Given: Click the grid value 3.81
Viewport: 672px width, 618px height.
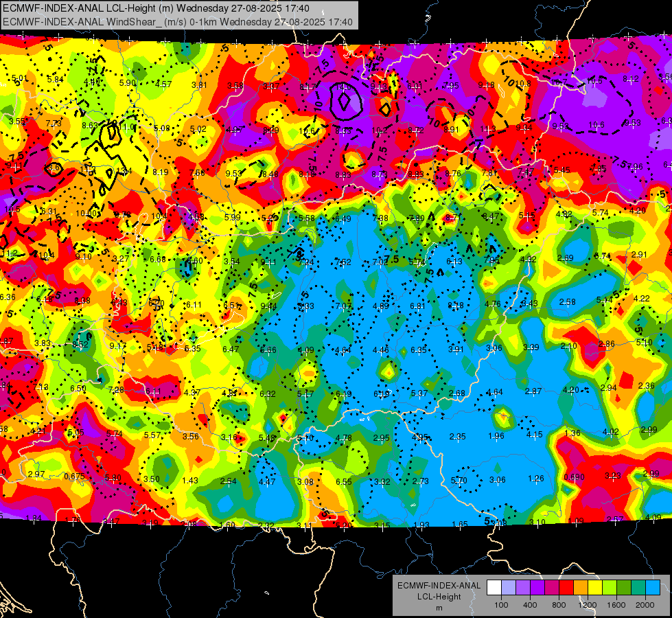Looking at the screenshot, I should [x=199, y=85].
